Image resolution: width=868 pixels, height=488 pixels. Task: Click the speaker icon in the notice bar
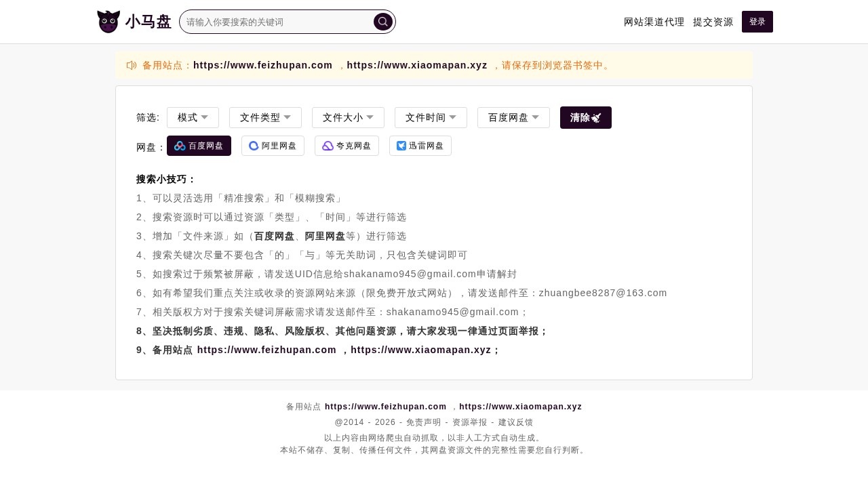[x=131, y=65]
